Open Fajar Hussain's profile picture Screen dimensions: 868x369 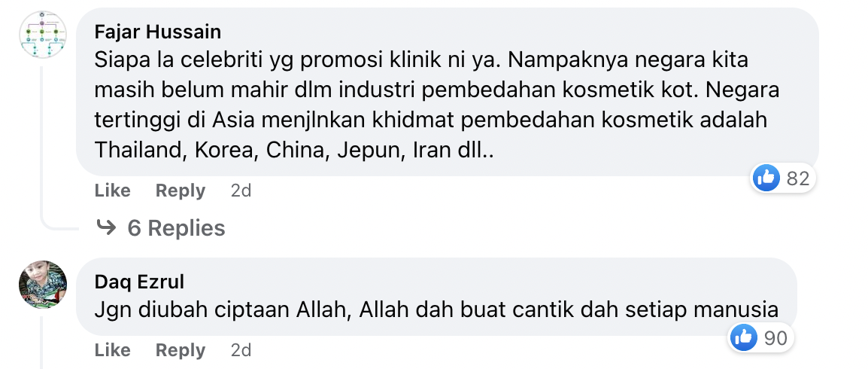pyautogui.click(x=43, y=35)
